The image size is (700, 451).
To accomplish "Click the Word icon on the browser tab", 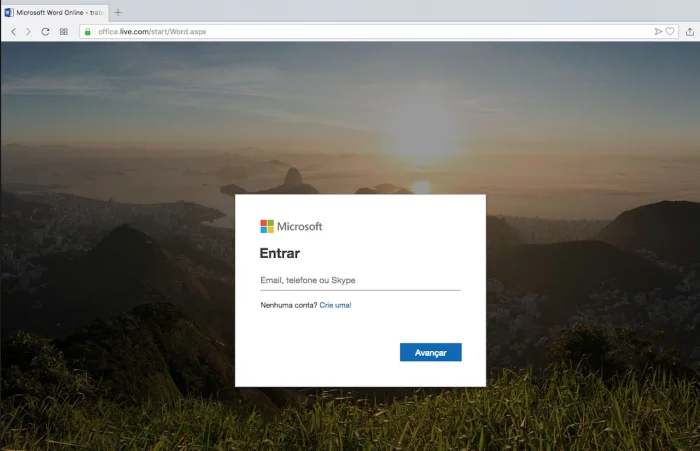I will pos(9,13).
